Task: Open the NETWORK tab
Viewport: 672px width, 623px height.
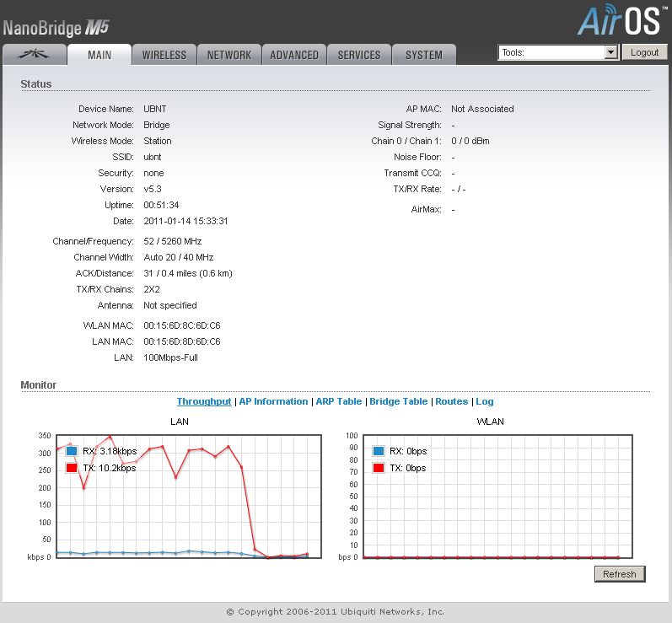Action: click(x=229, y=55)
